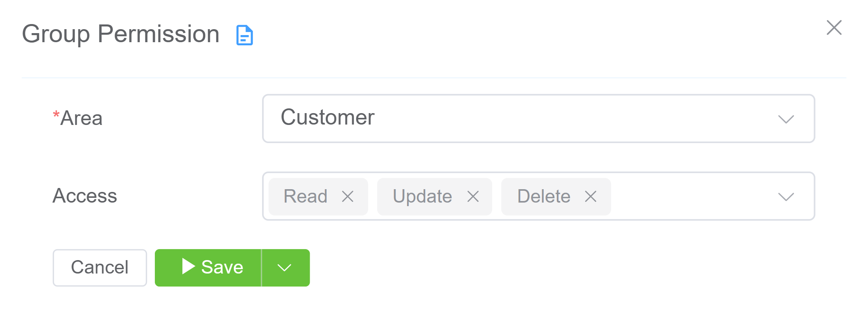
Task: Select the Delete tag label
Action: 544,196
